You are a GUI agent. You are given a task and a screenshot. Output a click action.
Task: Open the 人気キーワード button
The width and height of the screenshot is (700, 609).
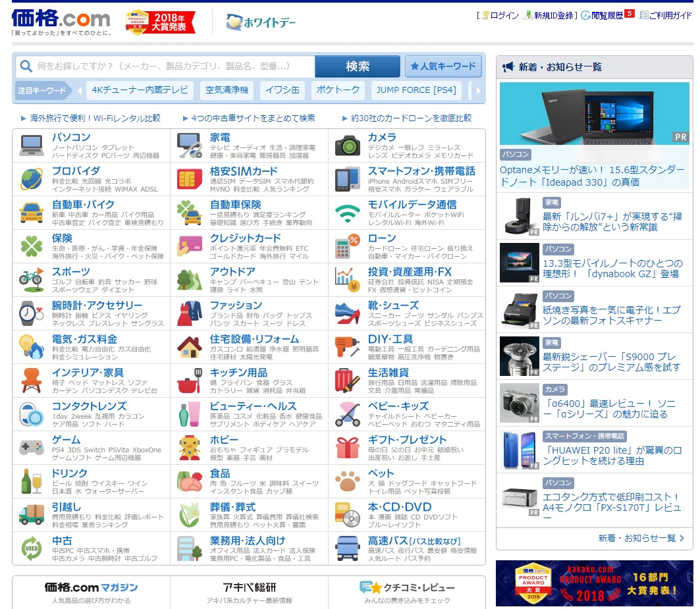tap(443, 66)
